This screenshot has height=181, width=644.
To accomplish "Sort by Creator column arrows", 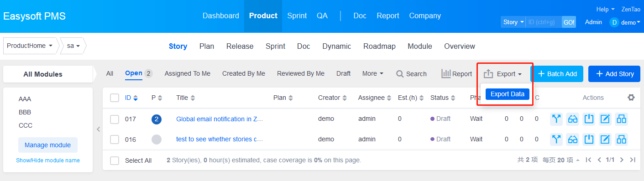I will [345, 98].
